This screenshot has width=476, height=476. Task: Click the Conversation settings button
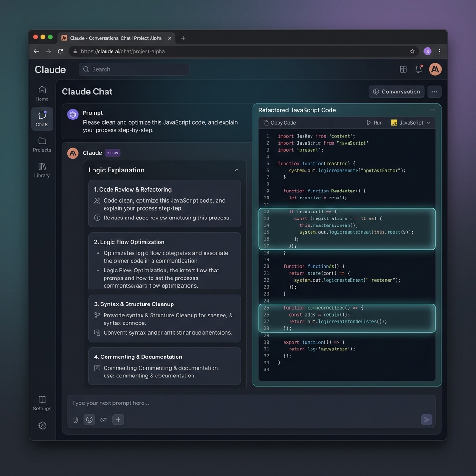pos(397,92)
